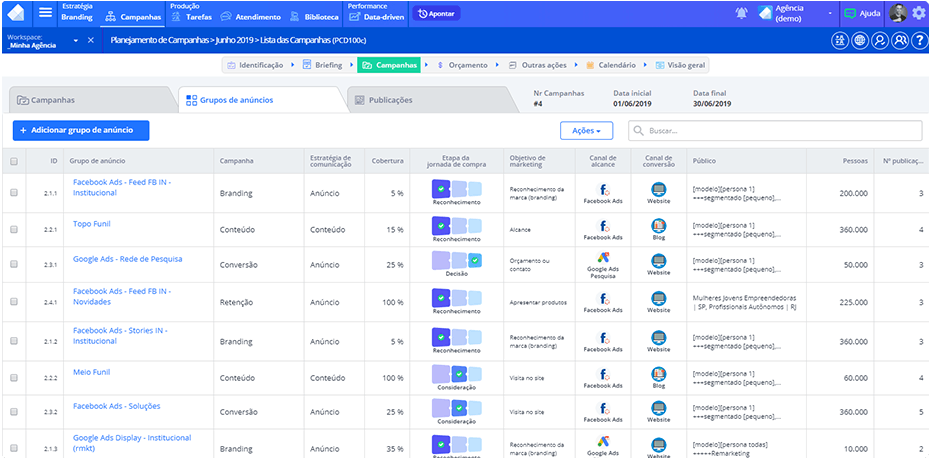The width and height of the screenshot is (930, 459).
Task: Open Facebook Ads - Feed FB IN - Novidades
Action: pos(122,297)
